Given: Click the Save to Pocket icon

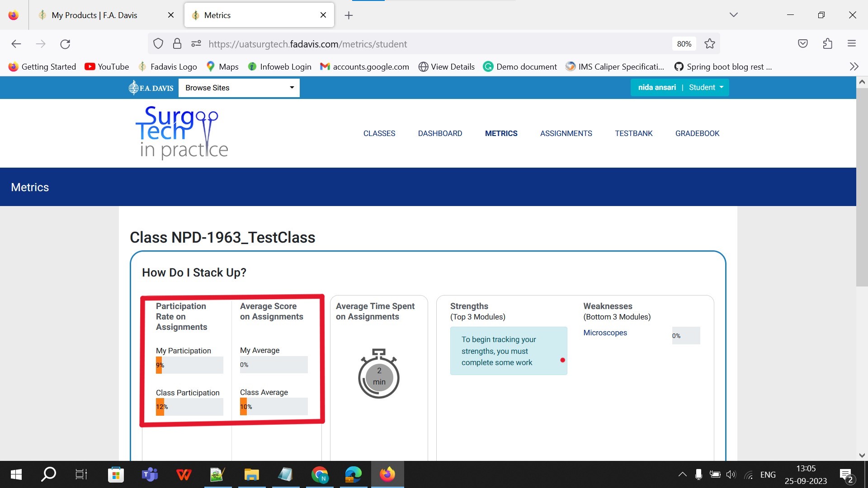Looking at the screenshot, I should pos(803,44).
